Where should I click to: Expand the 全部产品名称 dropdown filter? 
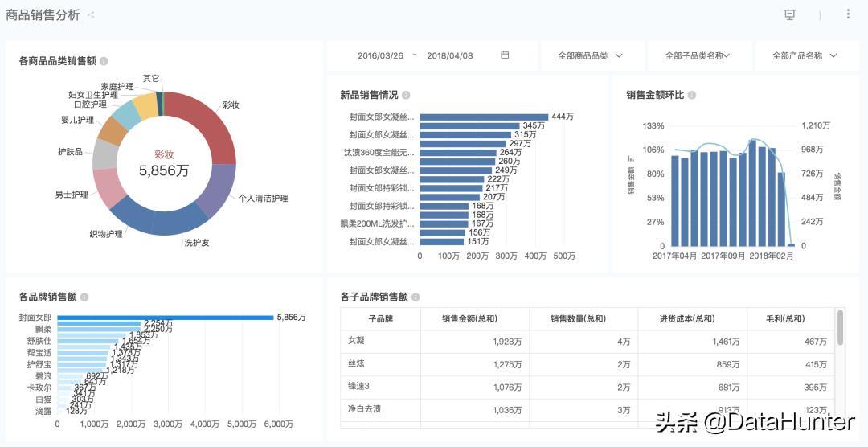pos(805,56)
